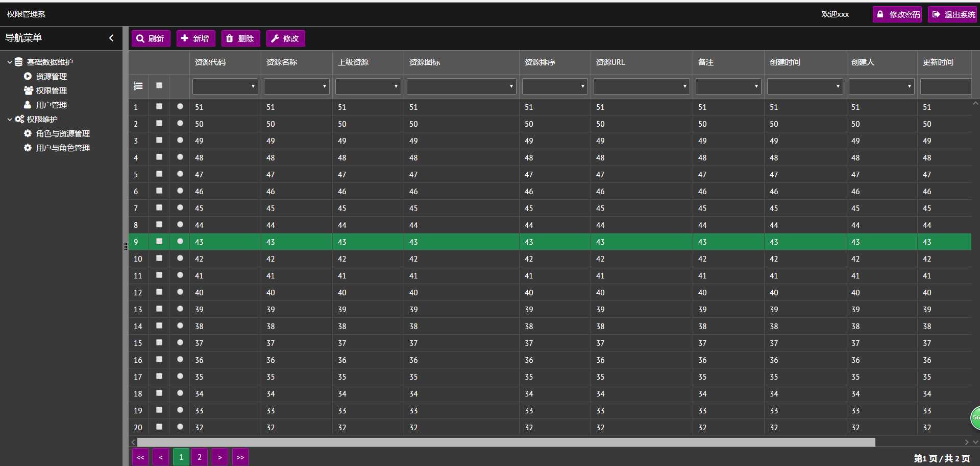Select the radio button for row 3
The image size is (980, 466).
click(x=180, y=141)
